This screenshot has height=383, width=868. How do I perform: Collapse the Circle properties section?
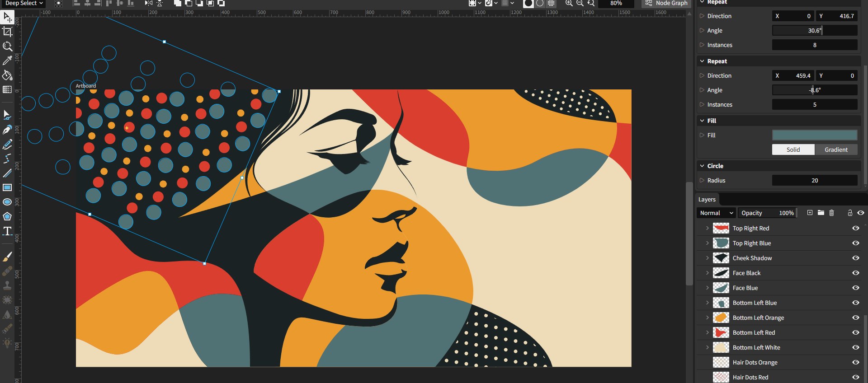tap(702, 166)
